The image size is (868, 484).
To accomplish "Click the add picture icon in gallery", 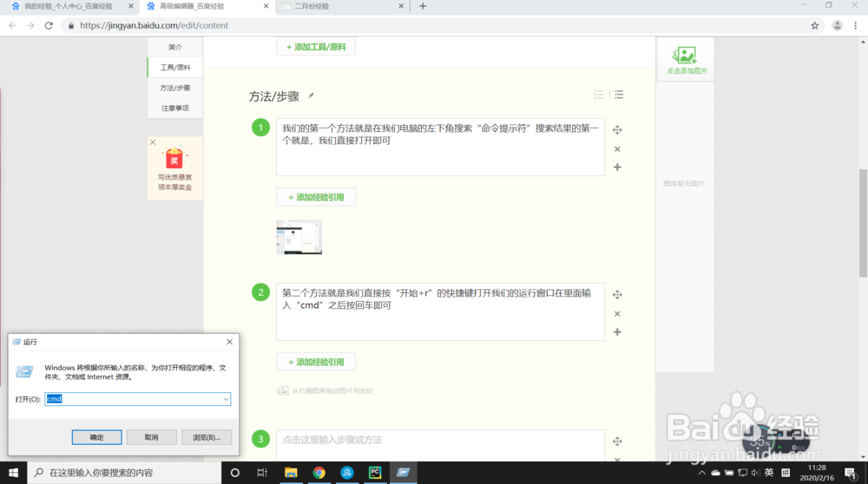I will pyautogui.click(x=685, y=56).
